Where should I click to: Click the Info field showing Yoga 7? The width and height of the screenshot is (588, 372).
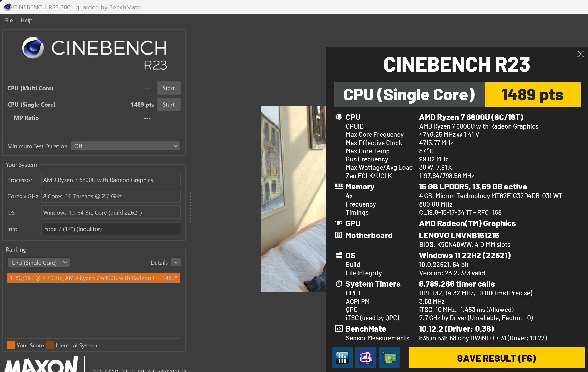point(111,229)
